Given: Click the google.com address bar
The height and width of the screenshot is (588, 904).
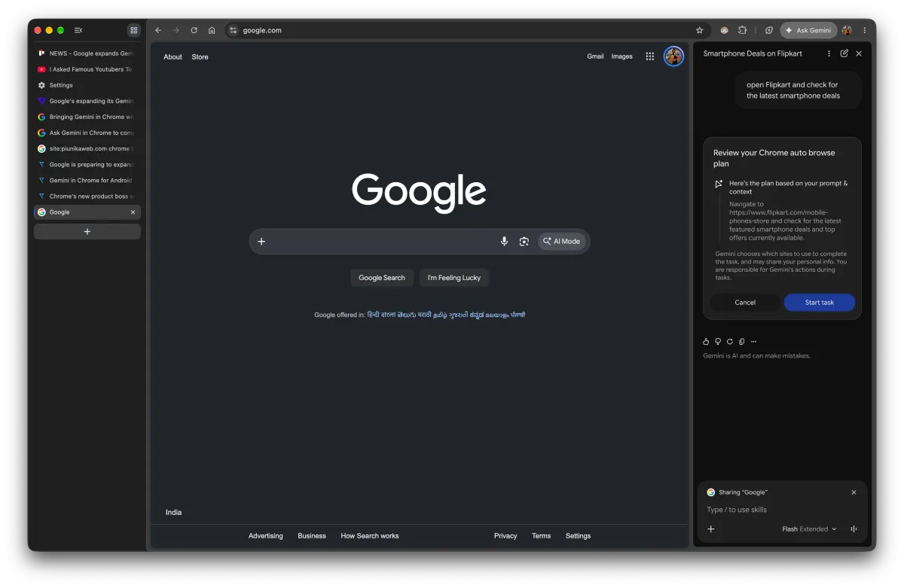Looking at the screenshot, I should pos(467,30).
